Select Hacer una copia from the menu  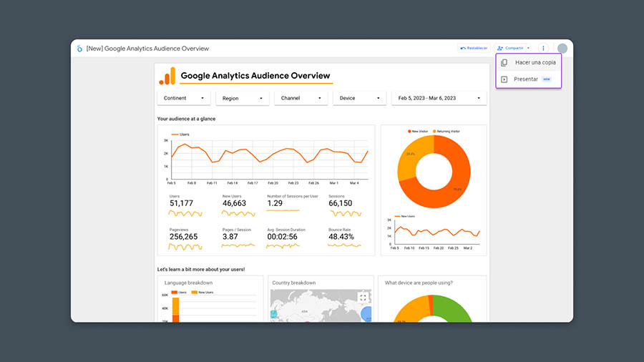coord(535,63)
